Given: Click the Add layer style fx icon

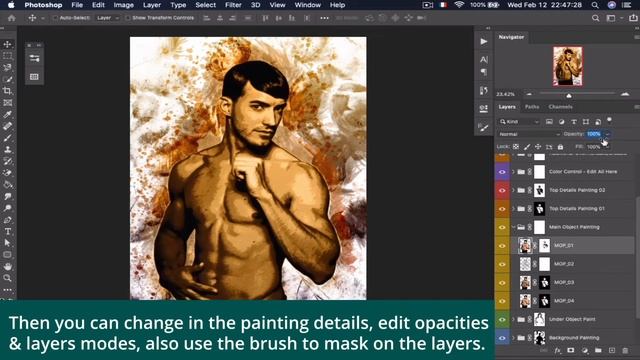Looking at the screenshot, I should tap(558, 350).
